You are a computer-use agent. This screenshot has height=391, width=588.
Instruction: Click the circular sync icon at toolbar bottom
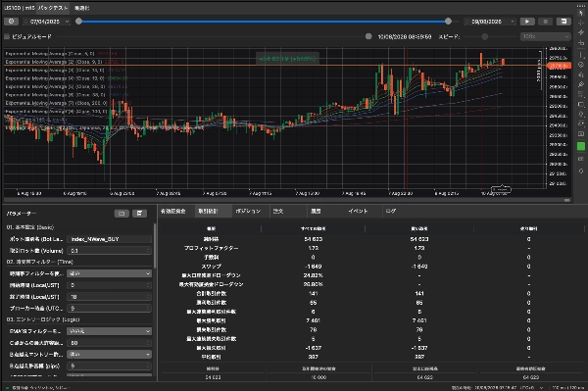[581, 171]
